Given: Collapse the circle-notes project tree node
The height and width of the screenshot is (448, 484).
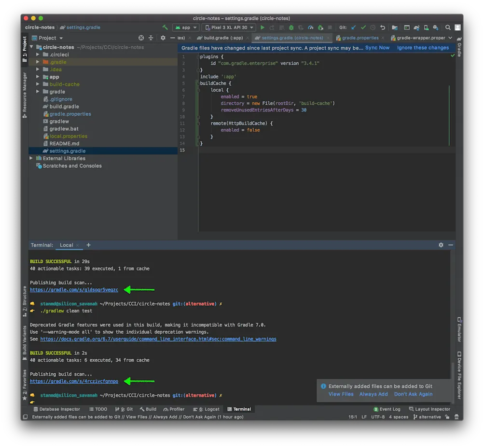Looking at the screenshot, I should coord(31,47).
